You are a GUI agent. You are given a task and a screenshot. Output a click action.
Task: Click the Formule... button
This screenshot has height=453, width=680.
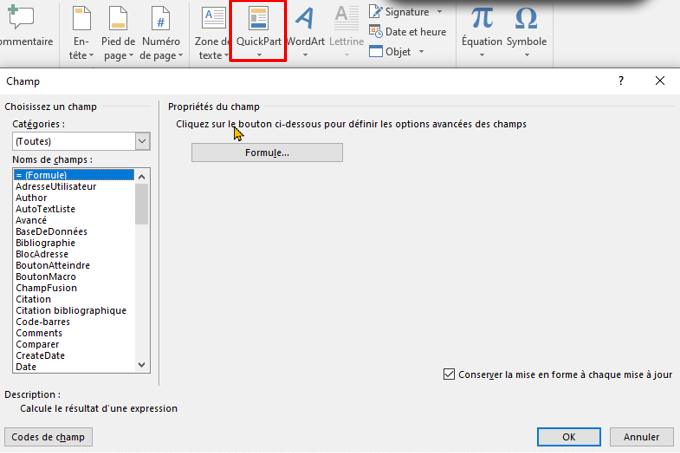coord(267,153)
